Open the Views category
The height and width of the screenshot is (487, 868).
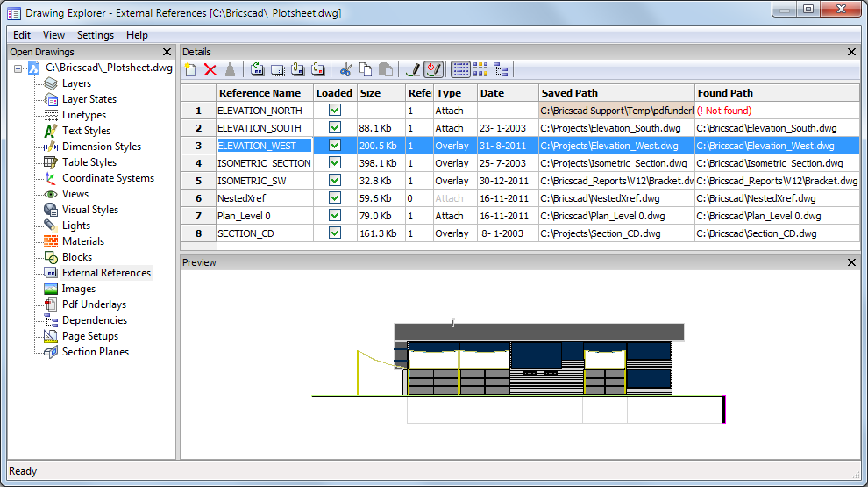(75, 194)
